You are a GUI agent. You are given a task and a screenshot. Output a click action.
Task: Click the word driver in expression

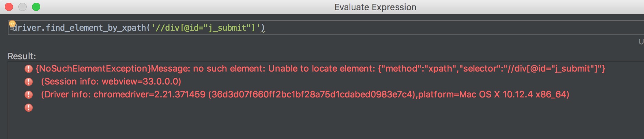coord(27,28)
